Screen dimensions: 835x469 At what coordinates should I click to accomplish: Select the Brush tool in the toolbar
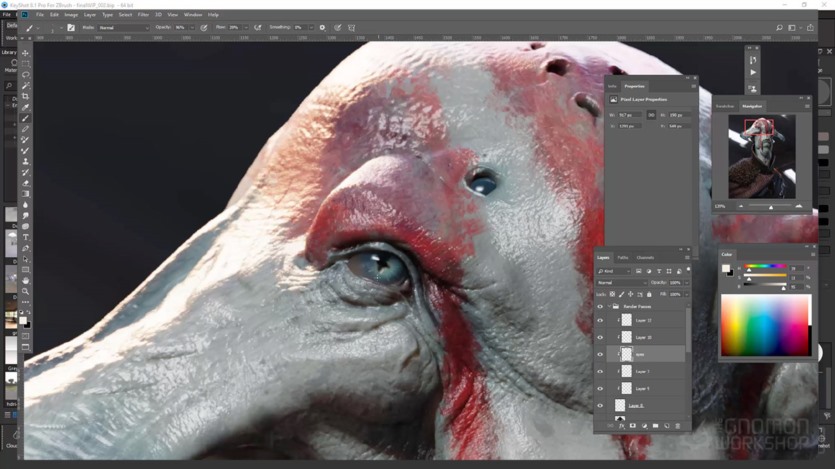[26, 118]
